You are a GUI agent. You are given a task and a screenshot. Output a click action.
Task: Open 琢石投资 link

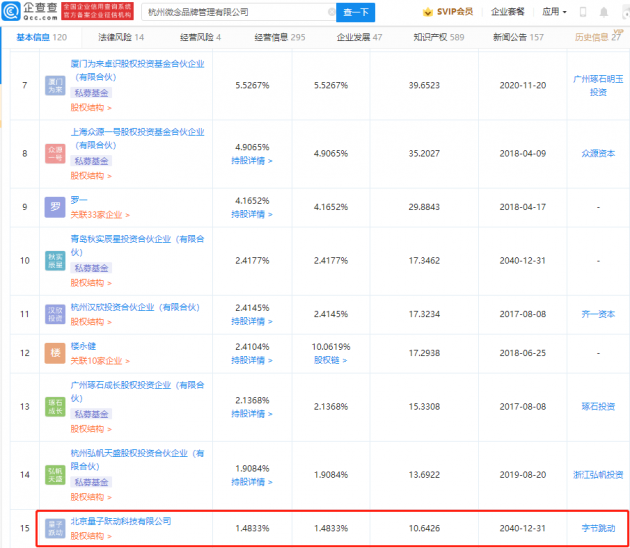[x=598, y=407]
